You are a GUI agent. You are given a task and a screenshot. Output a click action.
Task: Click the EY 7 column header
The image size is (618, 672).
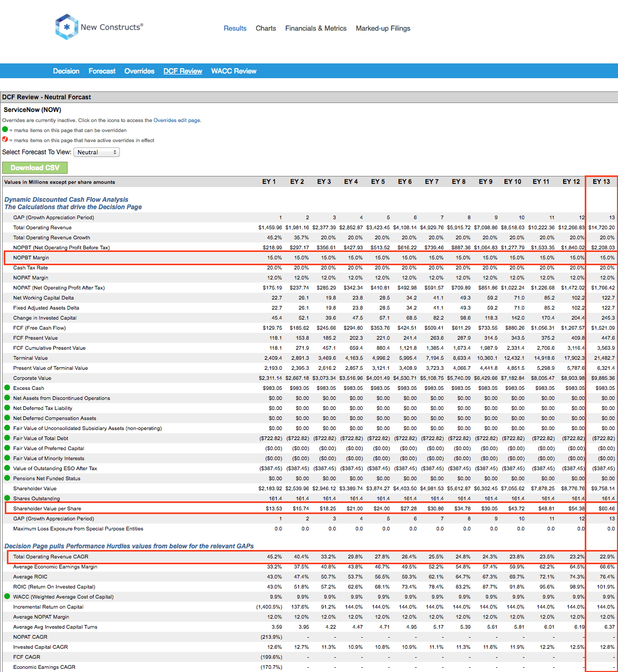click(432, 181)
